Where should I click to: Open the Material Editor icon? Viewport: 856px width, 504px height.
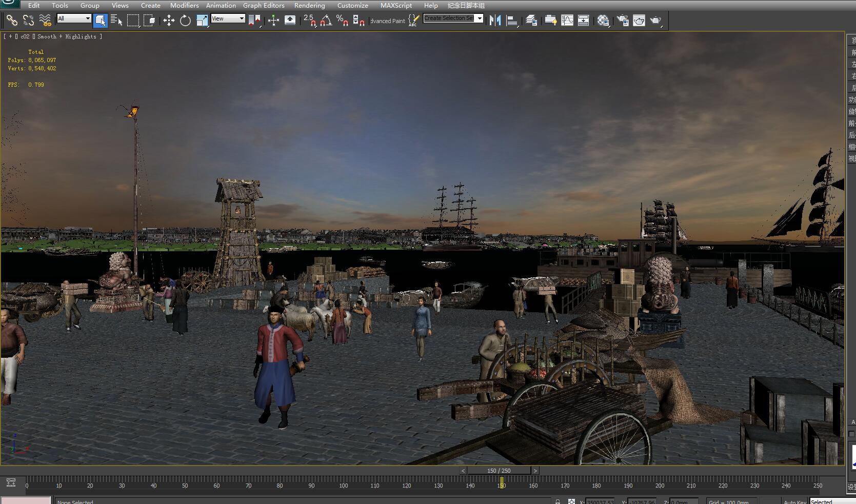pyautogui.click(x=603, y=21)
